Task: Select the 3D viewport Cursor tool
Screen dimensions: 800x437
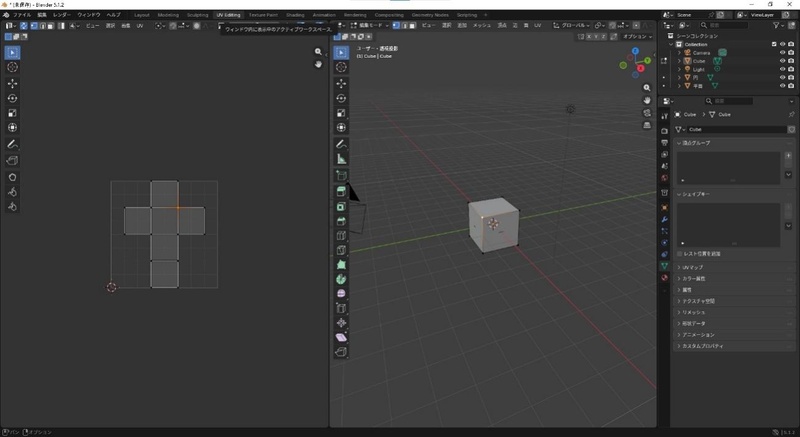Action: click(x=341, y=67)
